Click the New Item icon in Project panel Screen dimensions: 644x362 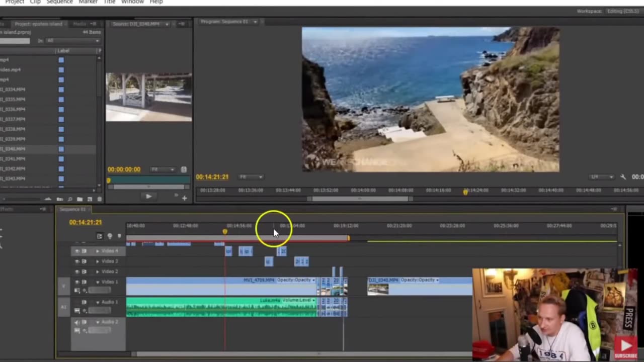point(90,199)
